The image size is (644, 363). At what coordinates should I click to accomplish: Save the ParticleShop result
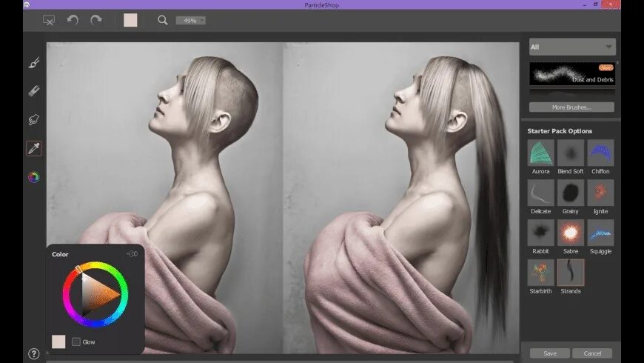point(549,353)
